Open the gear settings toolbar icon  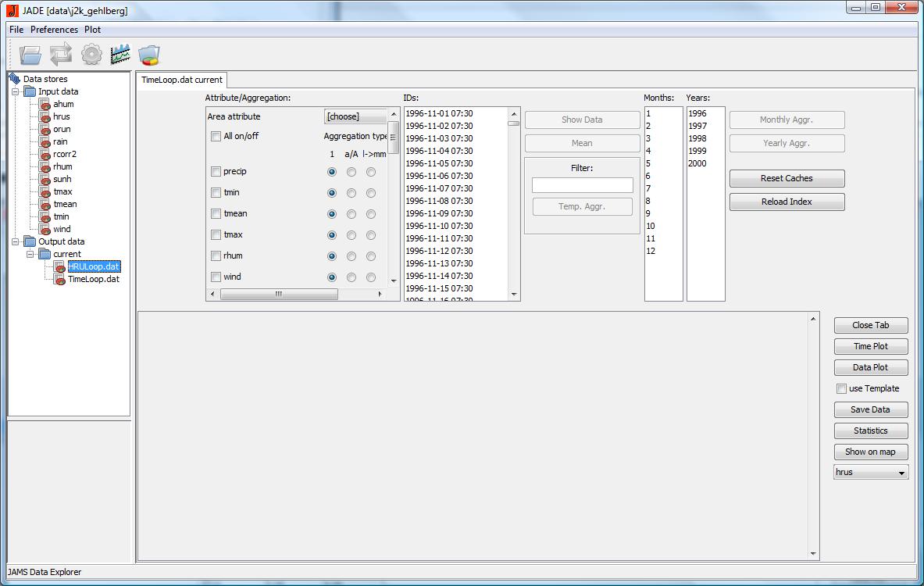click(x=91, y=55)
